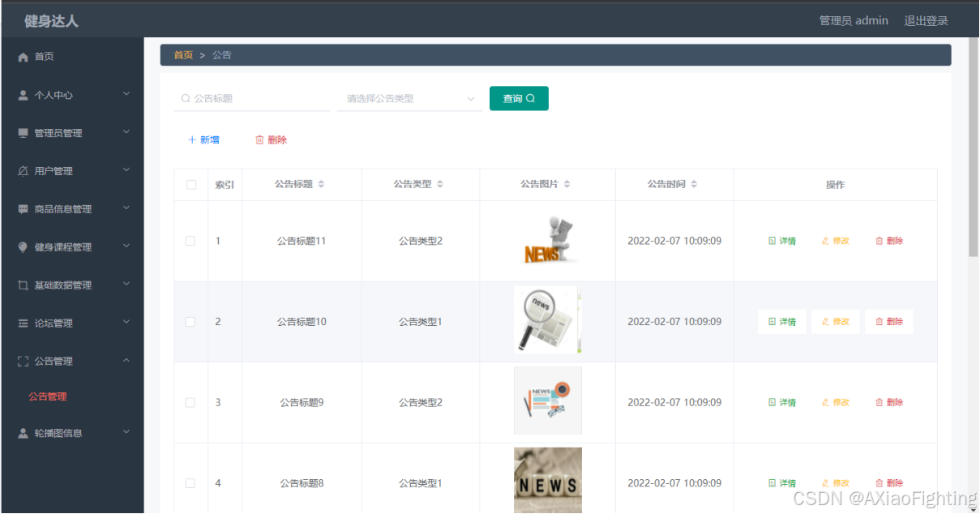Click the magnifier icon inside 查询 button
The height and width of the screenshot is (514, 980).
[531, 99]
